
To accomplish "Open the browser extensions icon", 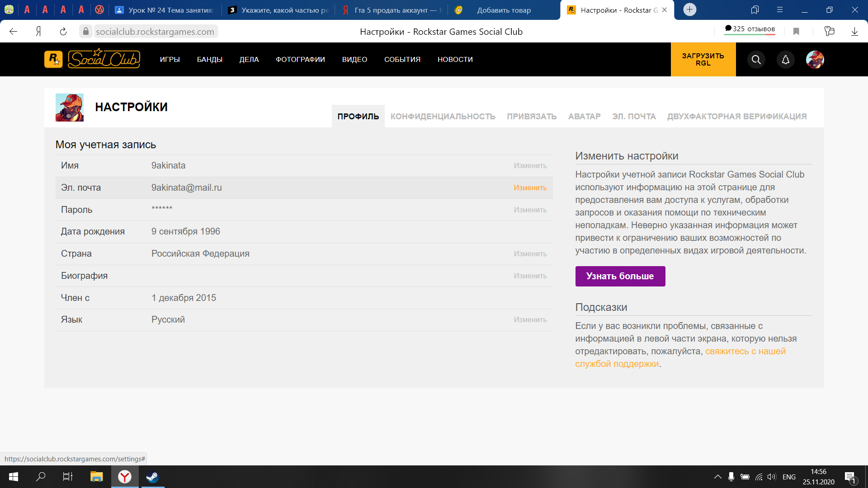I will pyautogui.click(x=829, y=31).
